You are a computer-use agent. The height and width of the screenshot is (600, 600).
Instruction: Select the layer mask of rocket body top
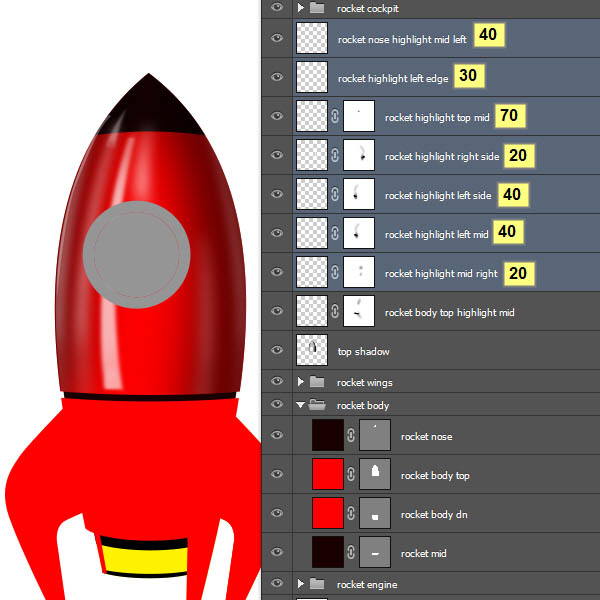coord(374,475)
